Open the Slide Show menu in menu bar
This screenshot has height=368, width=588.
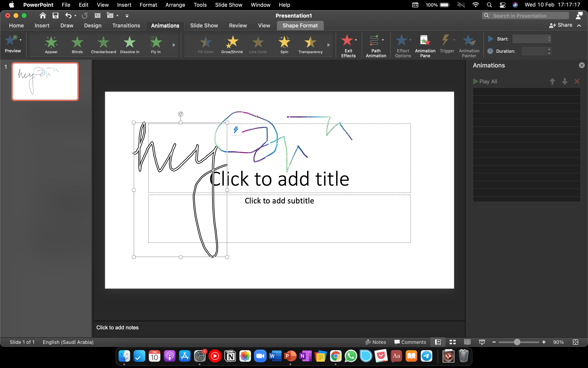(229, 5)
